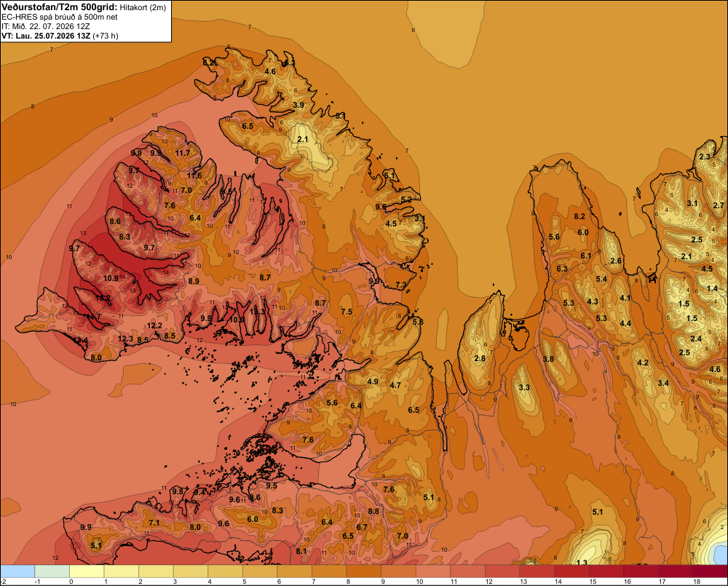Click the 13.3 temperature value on the map

(x=257, y=312)
